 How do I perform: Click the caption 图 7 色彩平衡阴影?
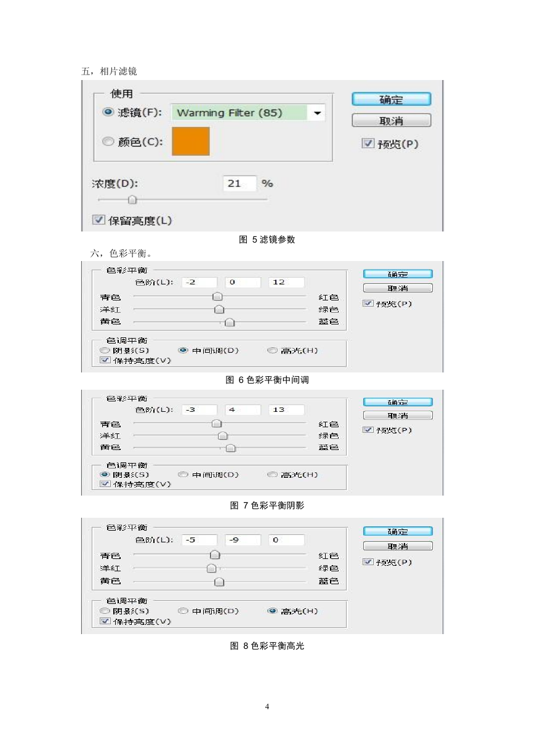click(x=267, y=505)
